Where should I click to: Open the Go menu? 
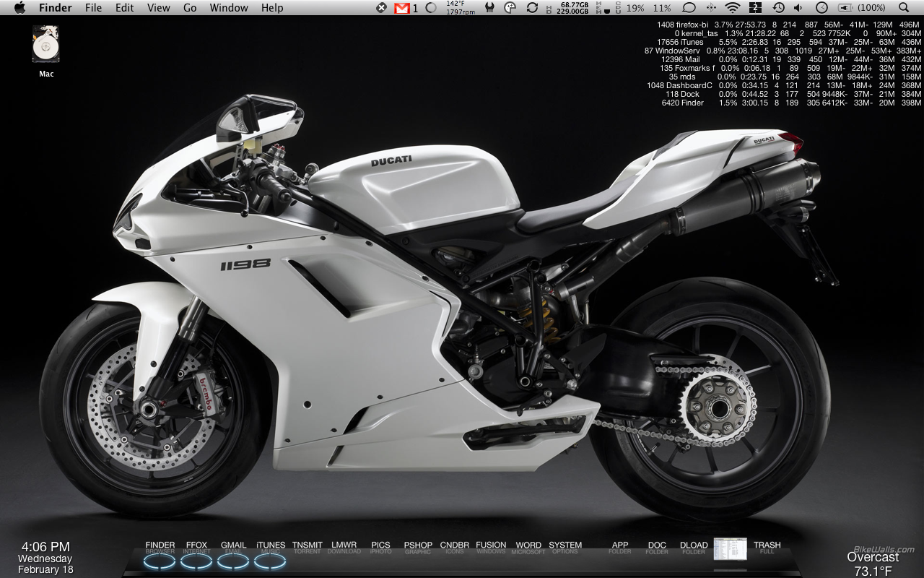pos(190,8)
